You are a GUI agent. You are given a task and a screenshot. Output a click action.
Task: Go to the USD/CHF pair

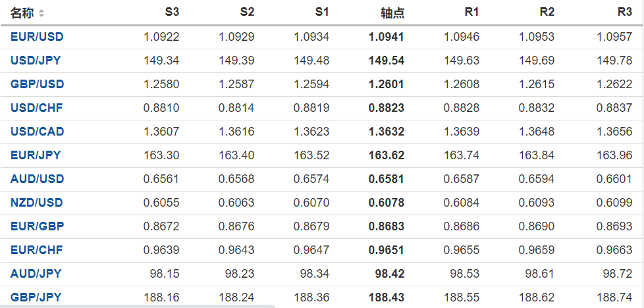pyautogui.click(x=36, y=108)
